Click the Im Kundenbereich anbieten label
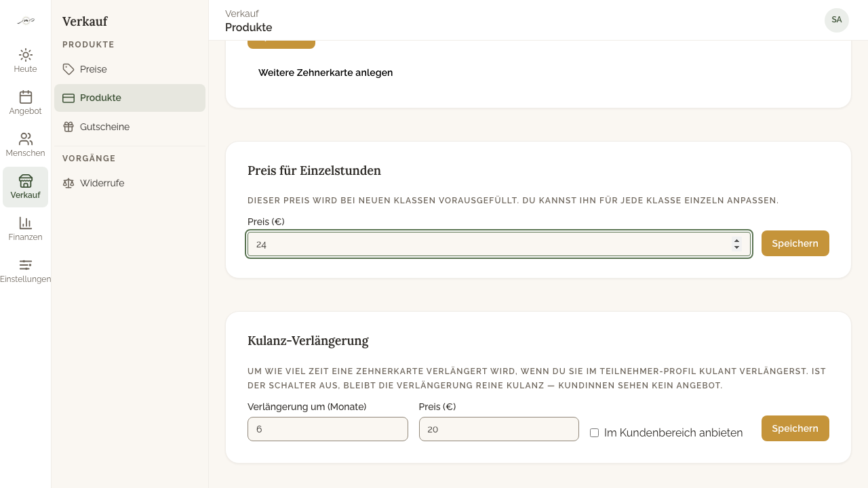This screenshot has height=488, width=868. [673, 432]
